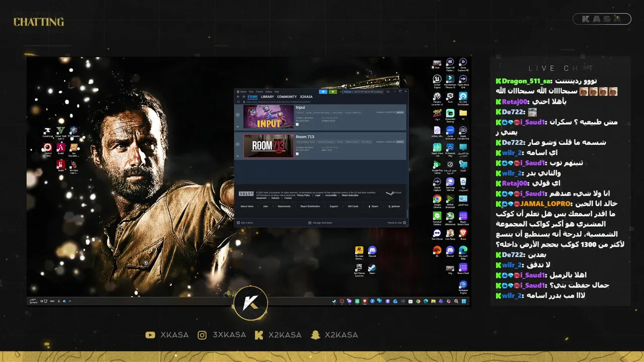
Task: Open Manage Downloads in Steam
Action: coord(320,223)
